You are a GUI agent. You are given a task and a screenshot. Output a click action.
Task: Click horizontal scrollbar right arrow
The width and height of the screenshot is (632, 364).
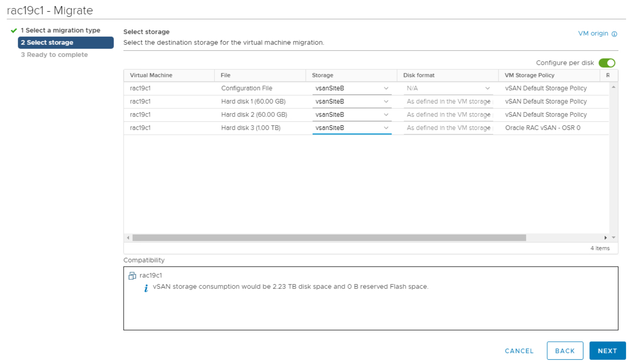605,238
